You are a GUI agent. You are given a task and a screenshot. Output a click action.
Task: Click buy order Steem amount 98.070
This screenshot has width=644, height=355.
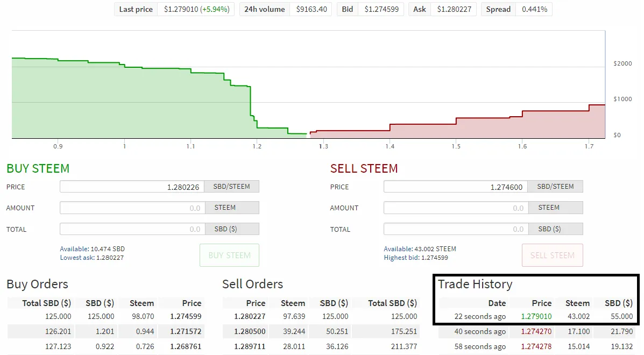pyautogui.click(x=143, y=316)
